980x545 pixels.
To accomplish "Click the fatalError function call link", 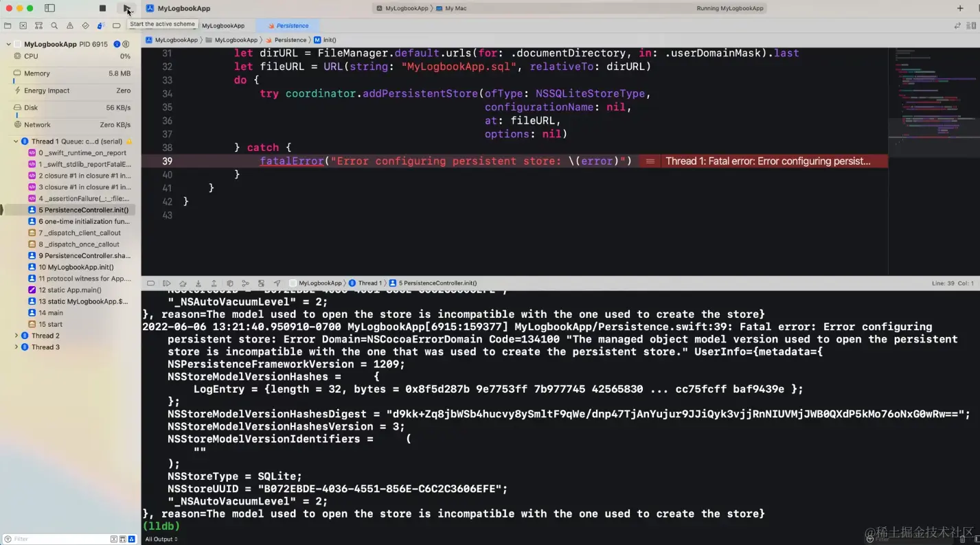I will [292, 161].
